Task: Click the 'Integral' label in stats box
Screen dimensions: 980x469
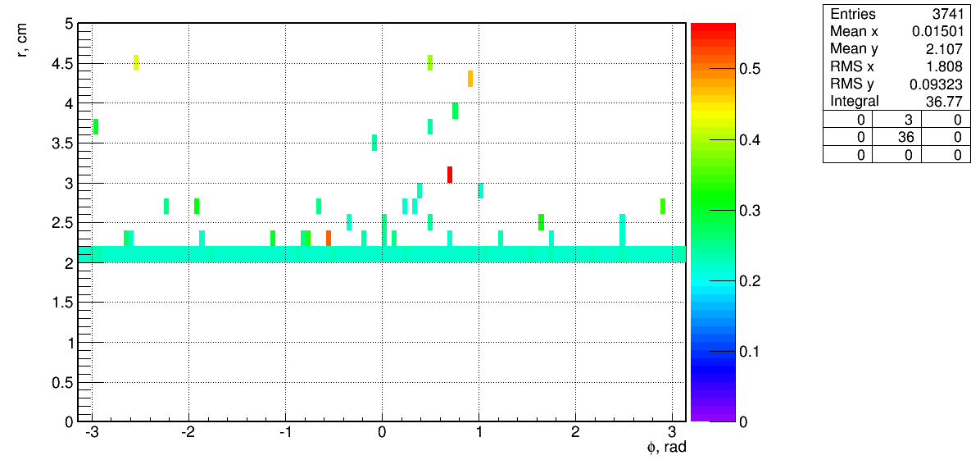Action: (x=855, y=102)
